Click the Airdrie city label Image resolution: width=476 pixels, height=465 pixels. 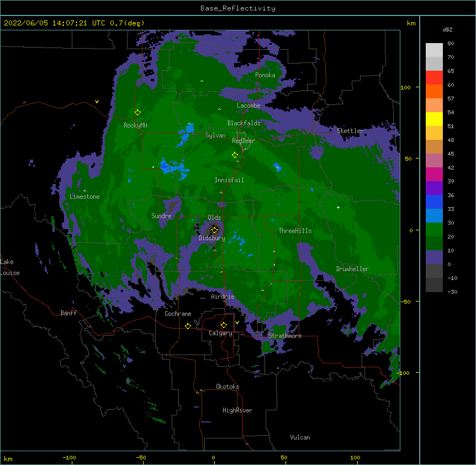(x=223, y=297)
